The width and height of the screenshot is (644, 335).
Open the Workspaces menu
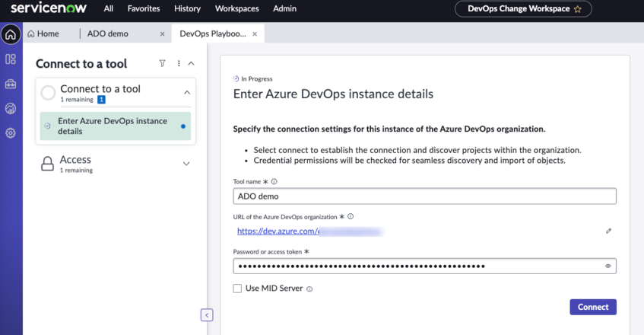click(x=237, y=8)
